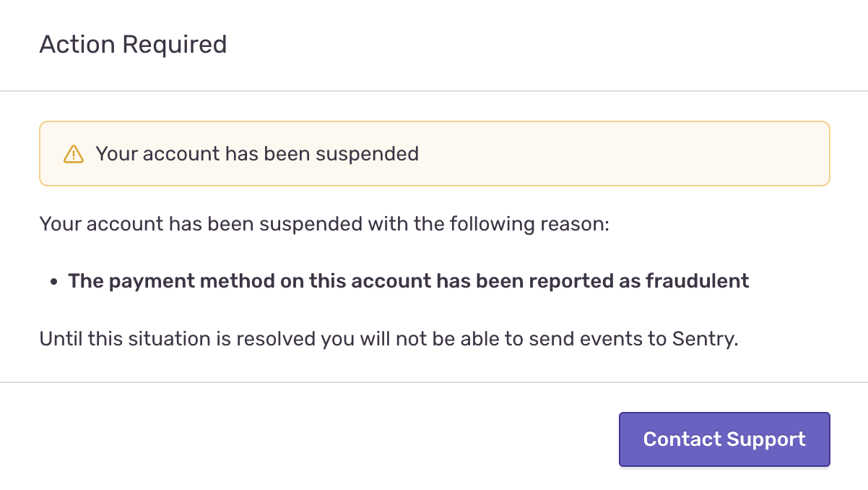Click the sentence about sending events
Image resolution: width=868 pixels, height=490 pixels.
coord(389,339)
